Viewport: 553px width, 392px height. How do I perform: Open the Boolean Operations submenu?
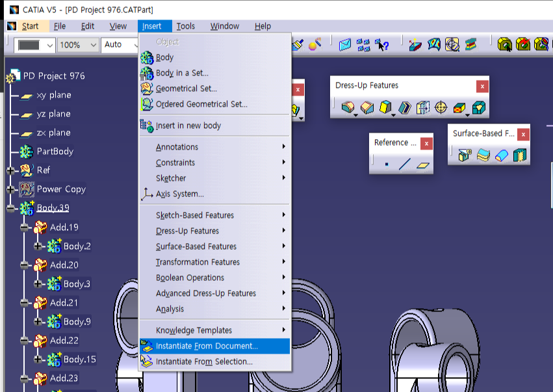(215, 278)
